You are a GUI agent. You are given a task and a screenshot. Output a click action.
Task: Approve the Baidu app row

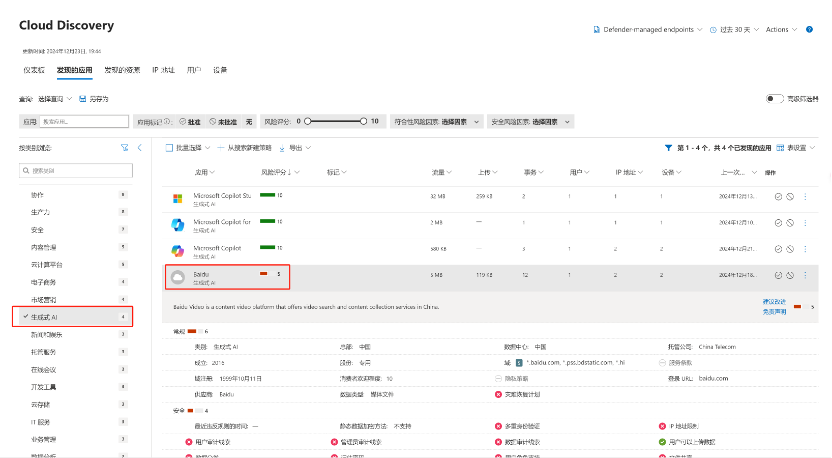pyautogui.click(x=778, y=275)
